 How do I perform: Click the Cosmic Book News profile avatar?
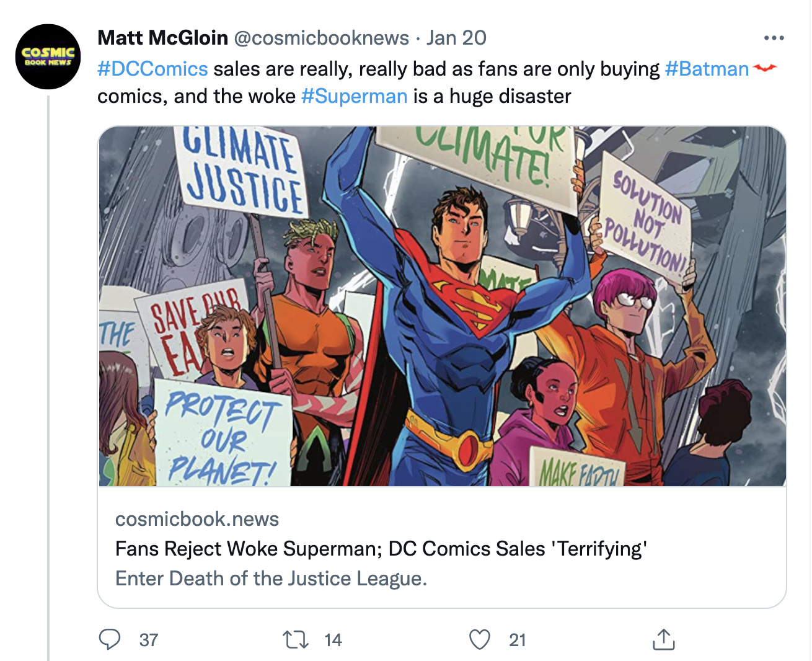pyautogui.click(x=48, y=56)
